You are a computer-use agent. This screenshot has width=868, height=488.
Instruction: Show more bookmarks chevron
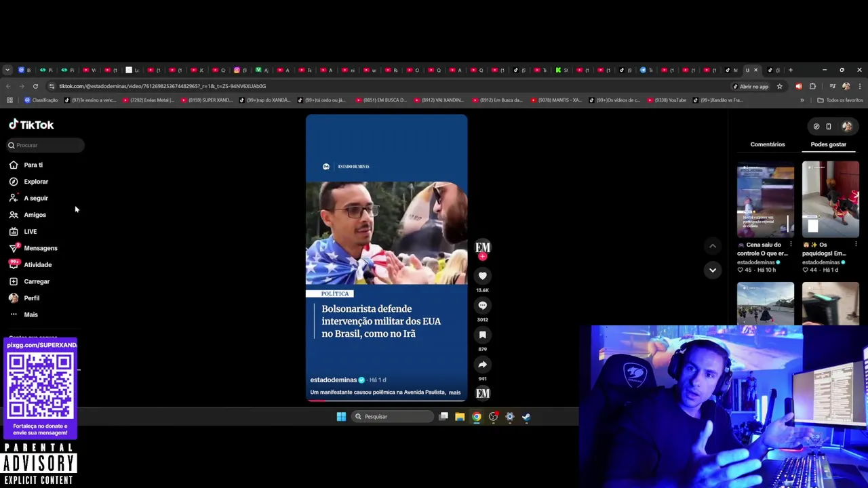(802, 100)
